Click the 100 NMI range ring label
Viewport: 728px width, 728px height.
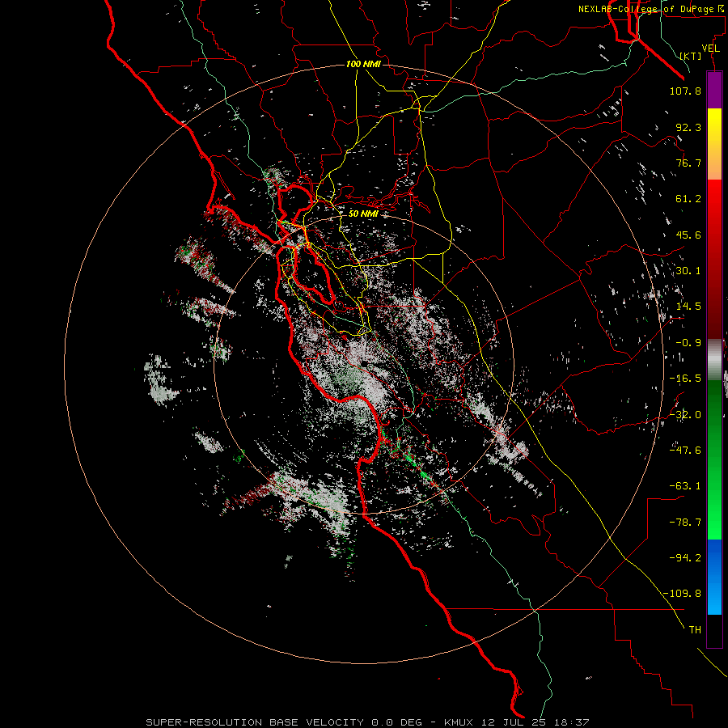click(x=363, y=64)
